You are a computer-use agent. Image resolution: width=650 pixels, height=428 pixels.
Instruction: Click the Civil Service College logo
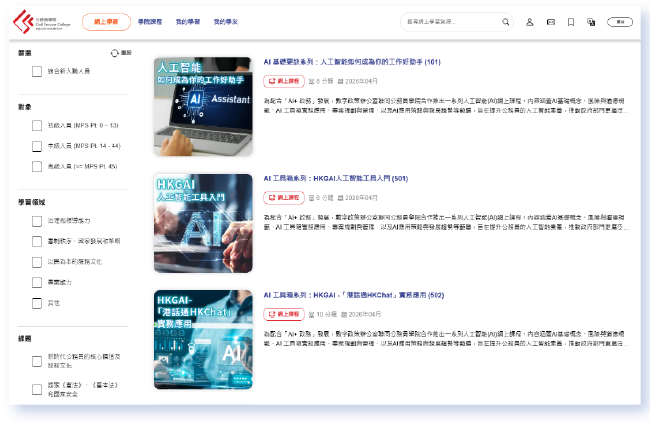41,22
